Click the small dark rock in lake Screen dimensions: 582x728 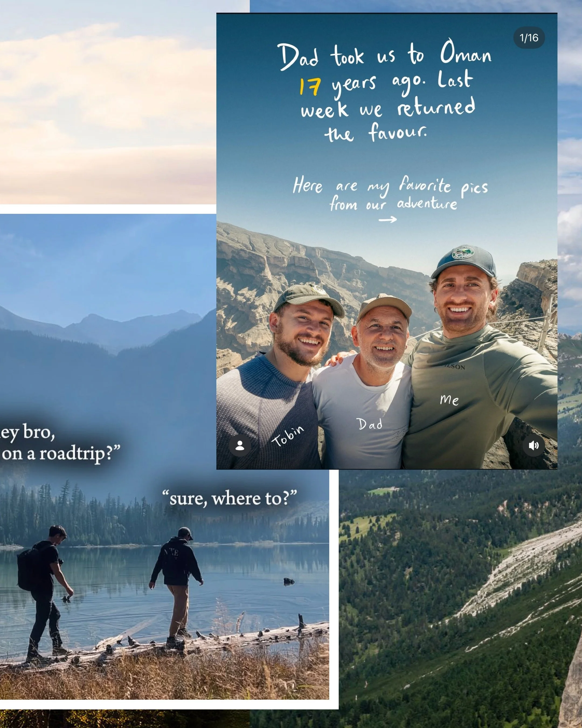[x=289, y=581]
